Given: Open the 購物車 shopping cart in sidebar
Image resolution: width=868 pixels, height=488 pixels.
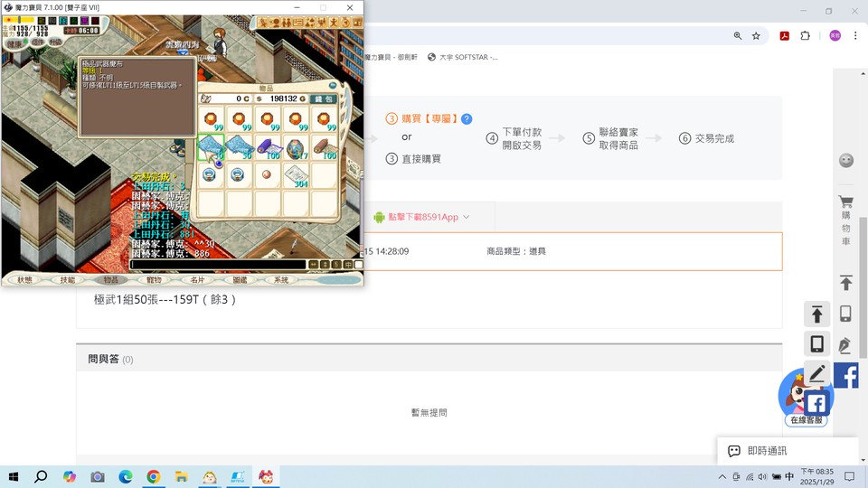Looking at the screenshot, I should click(x=845, y=221).
